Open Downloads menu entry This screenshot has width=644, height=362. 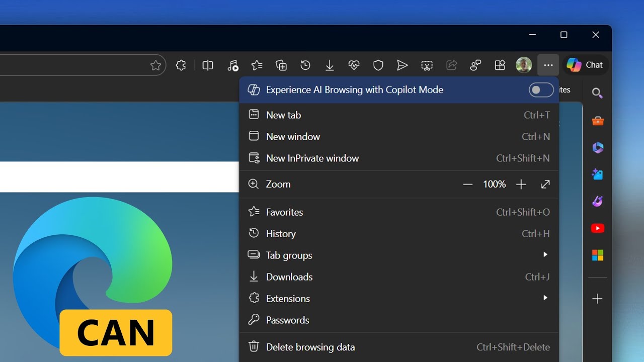[399, 277]
